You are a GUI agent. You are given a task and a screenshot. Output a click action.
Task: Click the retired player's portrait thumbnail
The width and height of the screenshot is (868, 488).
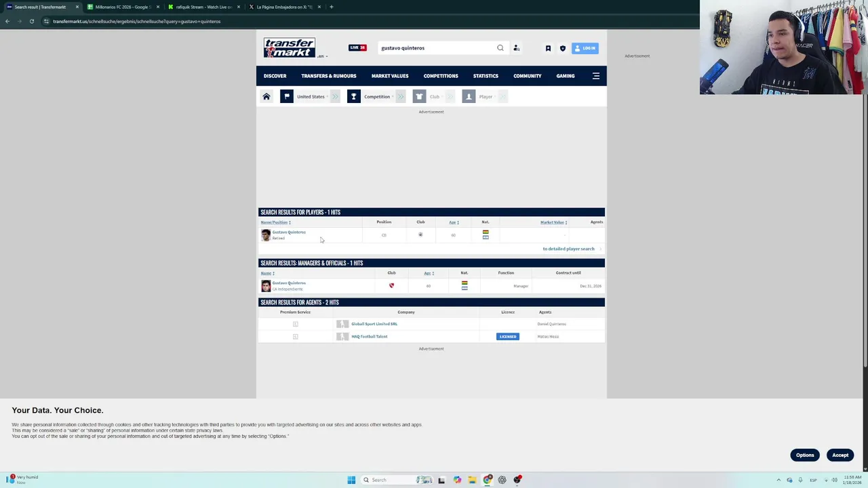click(266, 235)
